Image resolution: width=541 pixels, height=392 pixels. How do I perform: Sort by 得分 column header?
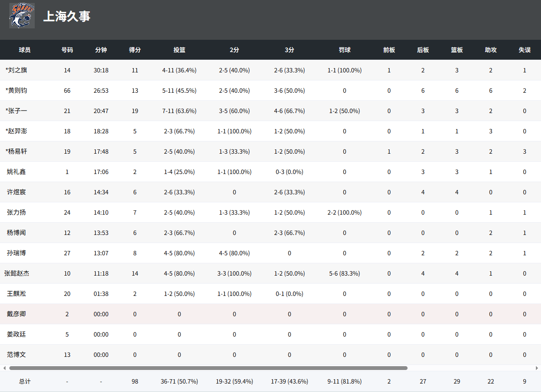click(135, 50)
